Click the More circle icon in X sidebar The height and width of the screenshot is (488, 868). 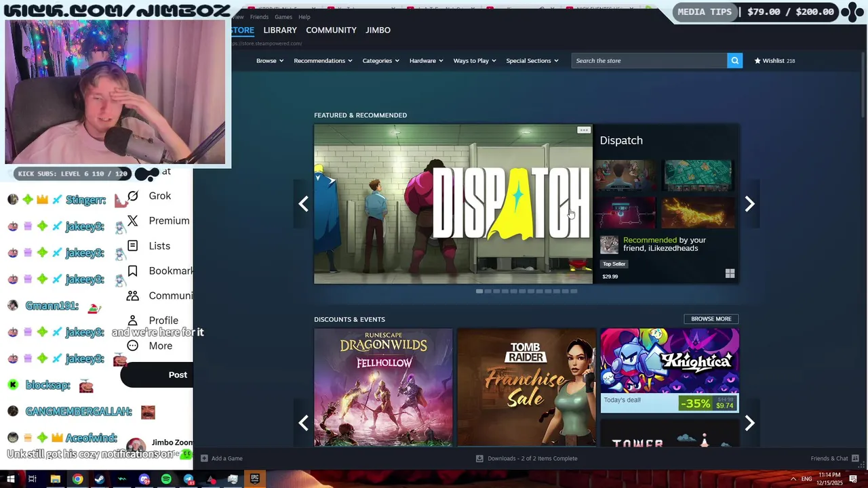pyautogui.click(x=133, y=346)
